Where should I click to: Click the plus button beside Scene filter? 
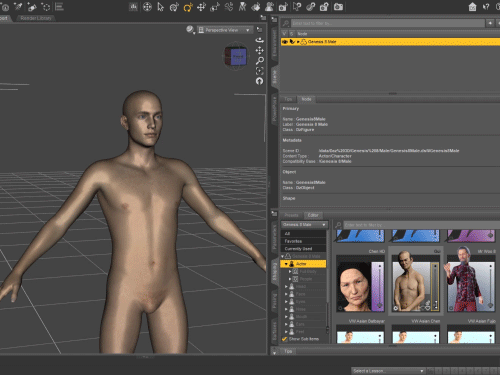click(490, 23)
